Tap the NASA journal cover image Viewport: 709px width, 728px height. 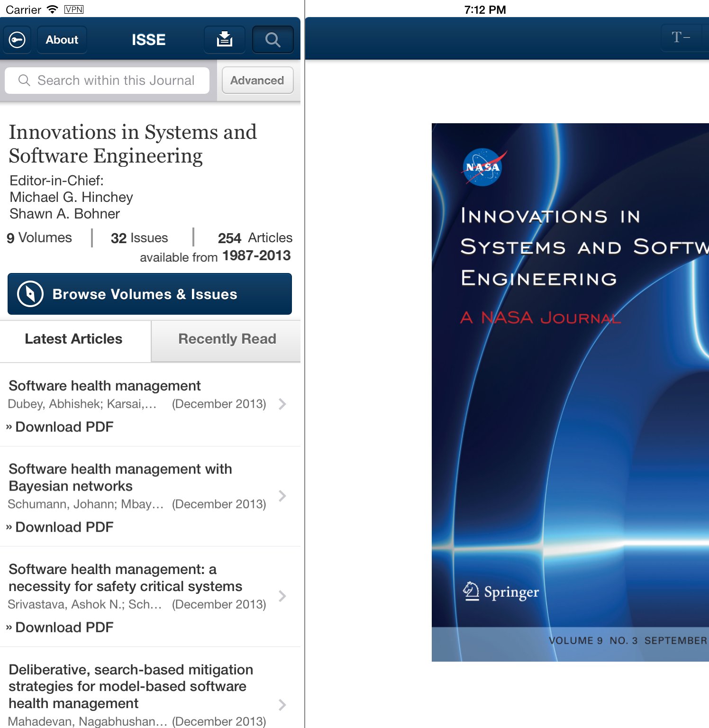570,392
